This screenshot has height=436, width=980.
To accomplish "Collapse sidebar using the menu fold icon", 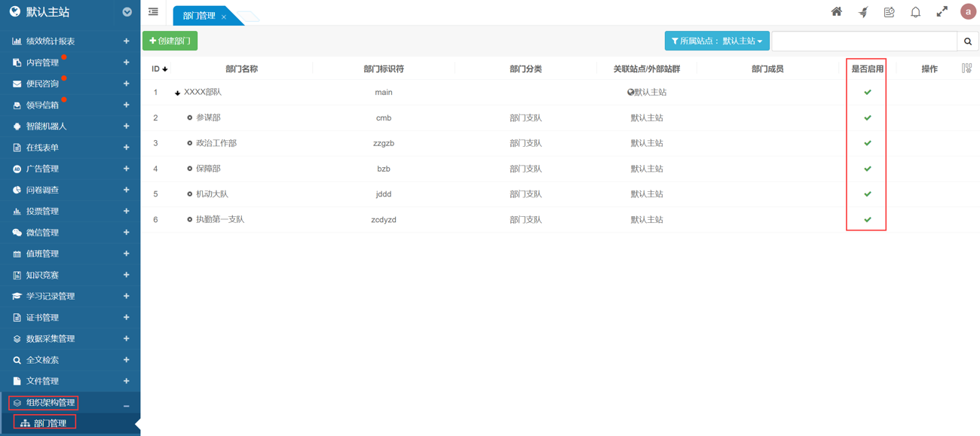I will coord(153,12).
